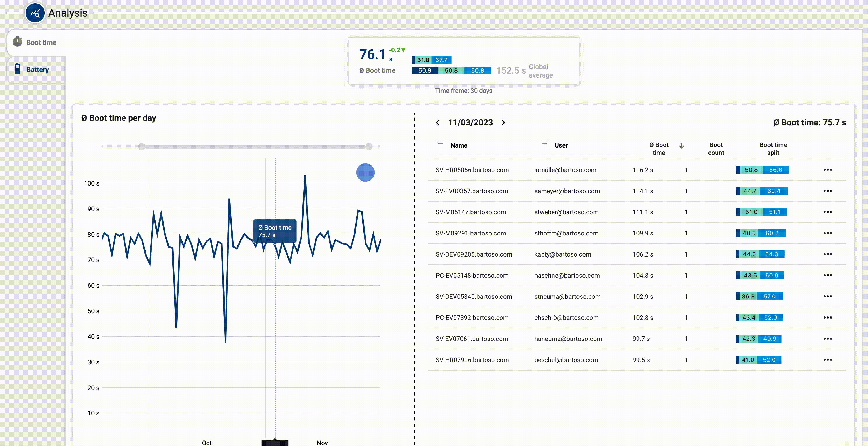The width and height of the screenshot is (868, 446).
Task: Open more options for SV-HR05066.bartoso.com
Action: point(828,170)
